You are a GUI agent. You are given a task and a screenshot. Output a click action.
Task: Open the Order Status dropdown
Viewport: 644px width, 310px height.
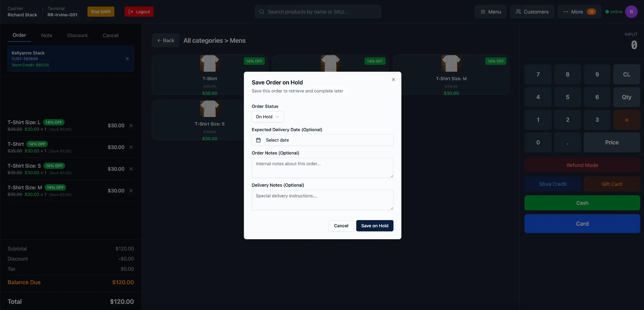click(x=267, y=117)
